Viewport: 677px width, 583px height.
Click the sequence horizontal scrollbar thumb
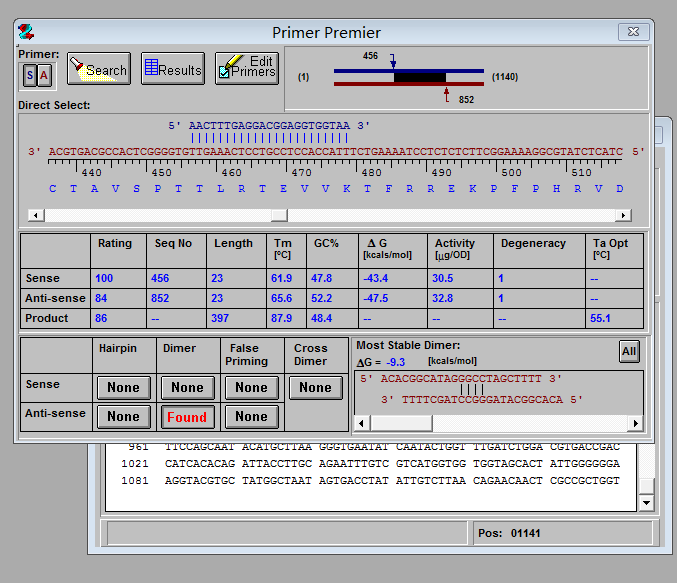click(x=279, y=215)
